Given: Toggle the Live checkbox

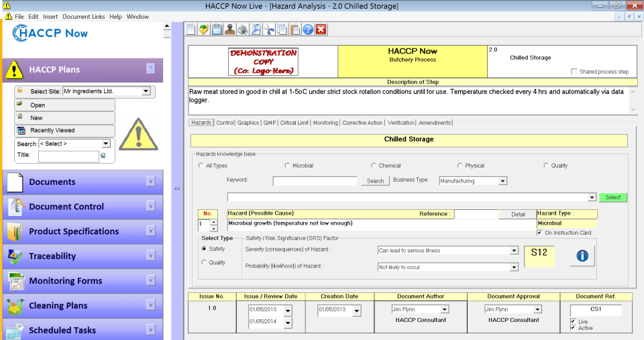Looking at the screenshot, I should click(573, 321).
